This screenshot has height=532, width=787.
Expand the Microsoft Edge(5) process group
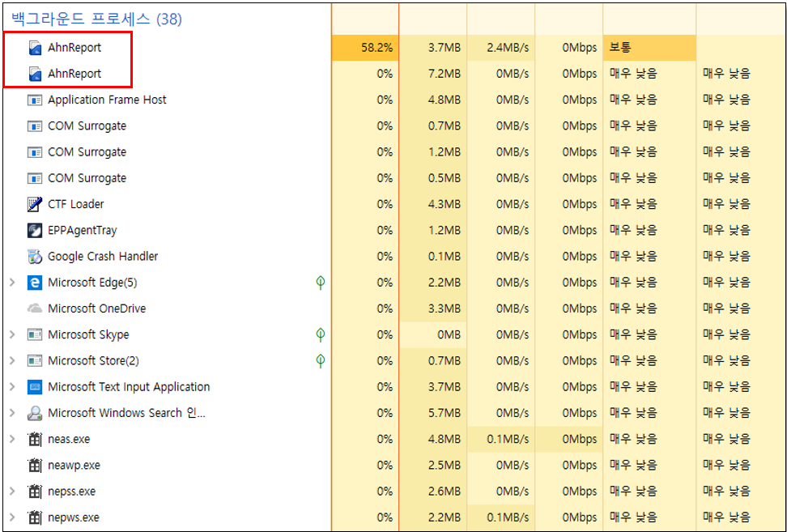coord(12,283)
